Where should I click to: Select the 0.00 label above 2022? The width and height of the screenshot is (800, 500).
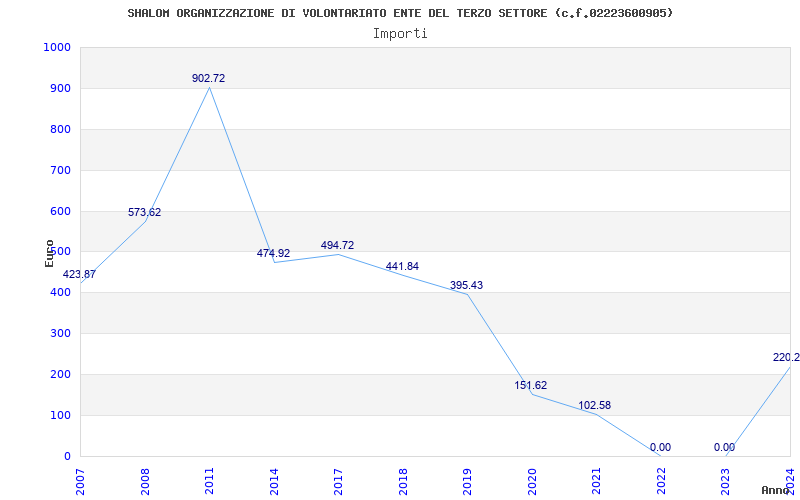[660, 447]
